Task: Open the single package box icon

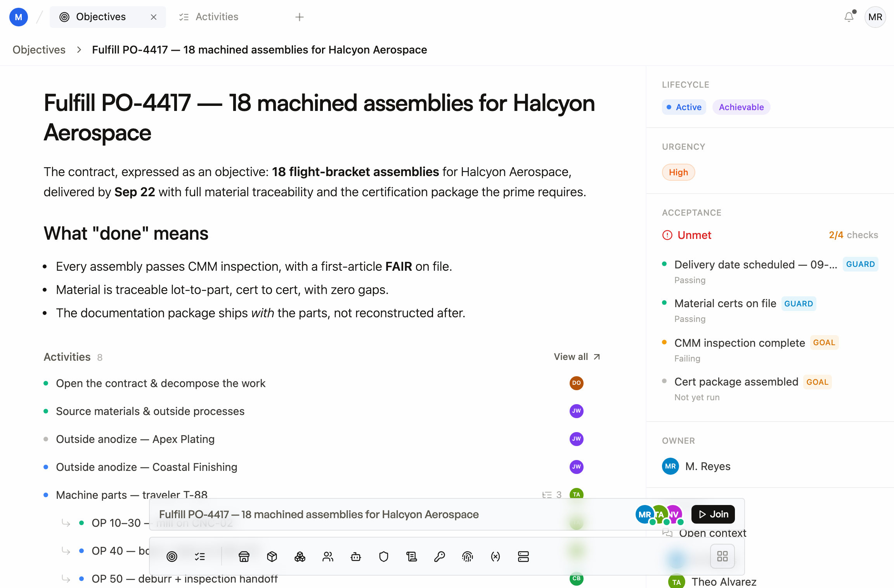Action: tap(272, 557)
